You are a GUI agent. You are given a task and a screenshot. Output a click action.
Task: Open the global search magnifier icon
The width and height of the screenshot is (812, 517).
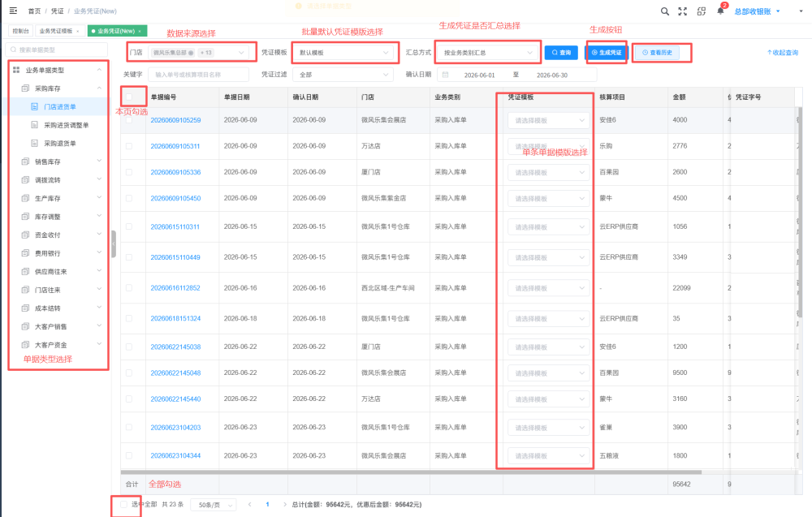[665, 11]
